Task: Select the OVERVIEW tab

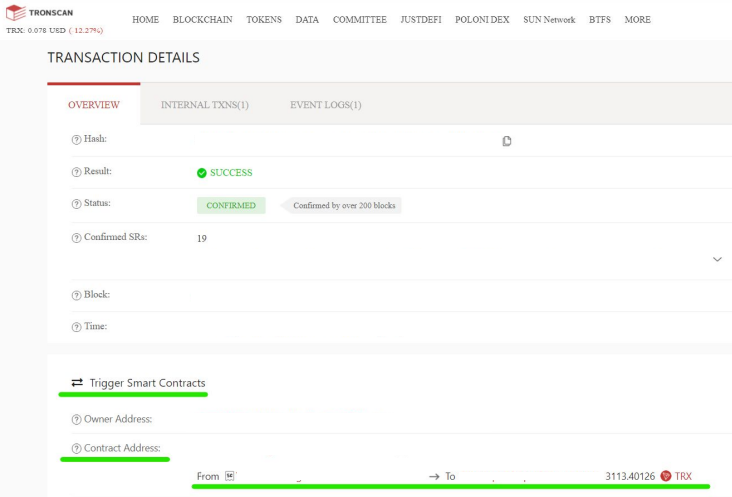Action: point(94,105)
